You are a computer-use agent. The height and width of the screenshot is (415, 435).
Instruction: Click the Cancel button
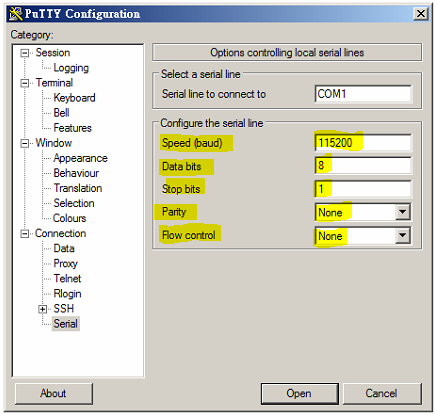pos(382,394)
